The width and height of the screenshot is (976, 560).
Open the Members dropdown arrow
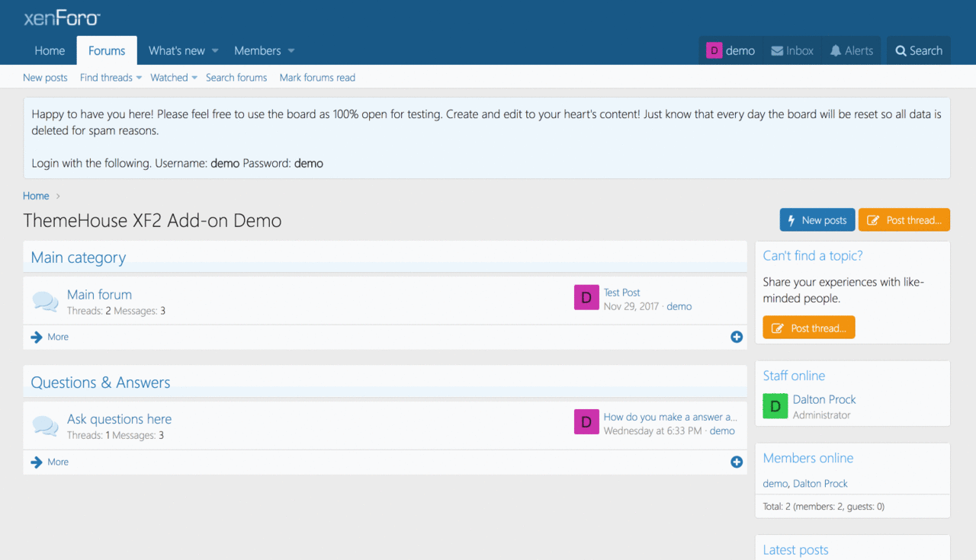[291, 51]
